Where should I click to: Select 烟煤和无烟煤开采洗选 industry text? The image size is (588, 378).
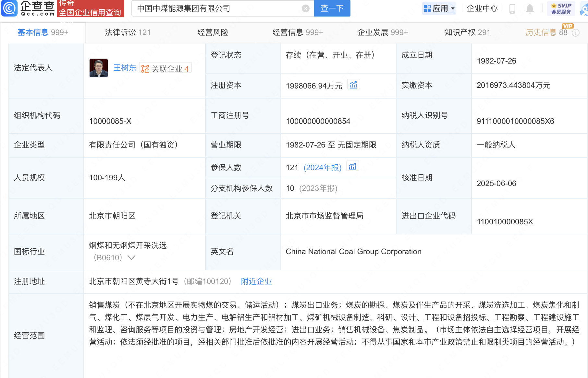pyautogui.click(x=128, y=245)
